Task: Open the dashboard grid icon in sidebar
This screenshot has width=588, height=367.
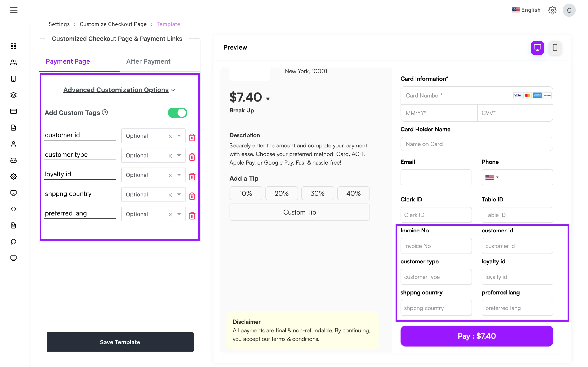Action: (13, 46)
